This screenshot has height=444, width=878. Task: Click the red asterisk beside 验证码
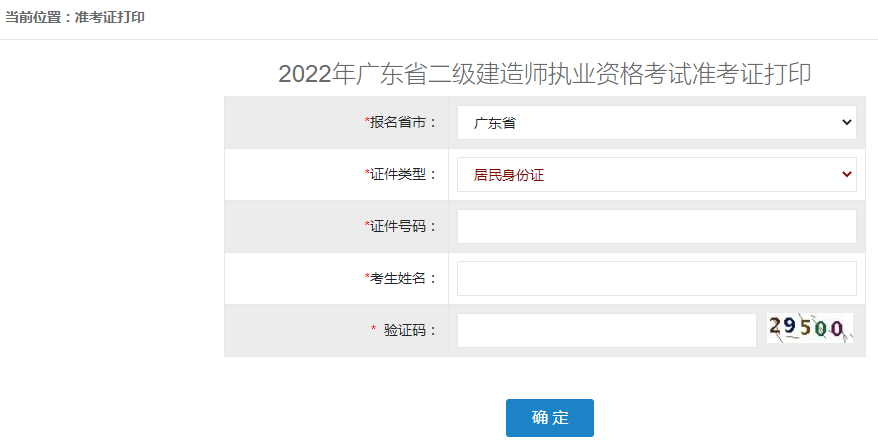click(x=373, y=329)
